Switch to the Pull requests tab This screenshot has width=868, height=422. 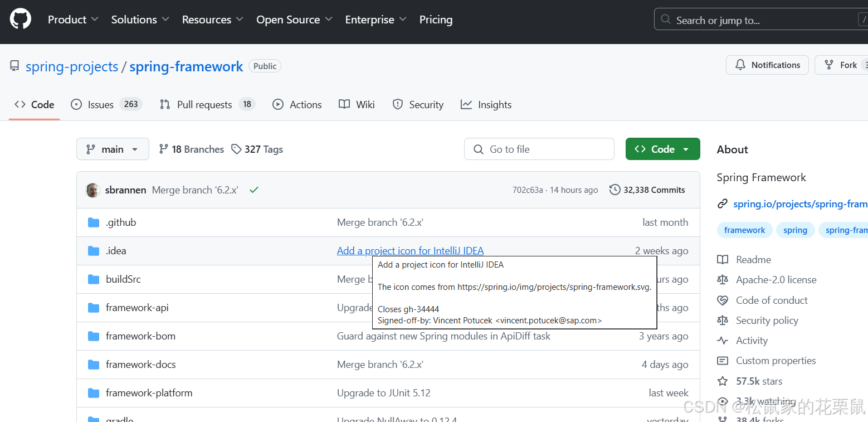coord(207,105)
